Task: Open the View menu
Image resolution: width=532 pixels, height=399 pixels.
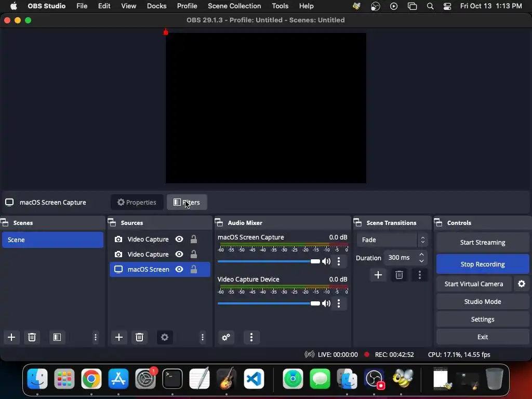Action: [129, 6]
